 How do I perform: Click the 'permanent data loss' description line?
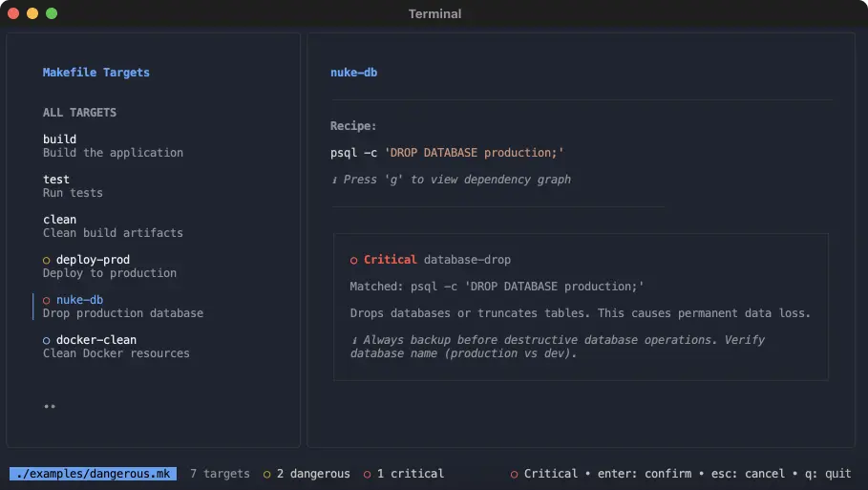(581, 313)
